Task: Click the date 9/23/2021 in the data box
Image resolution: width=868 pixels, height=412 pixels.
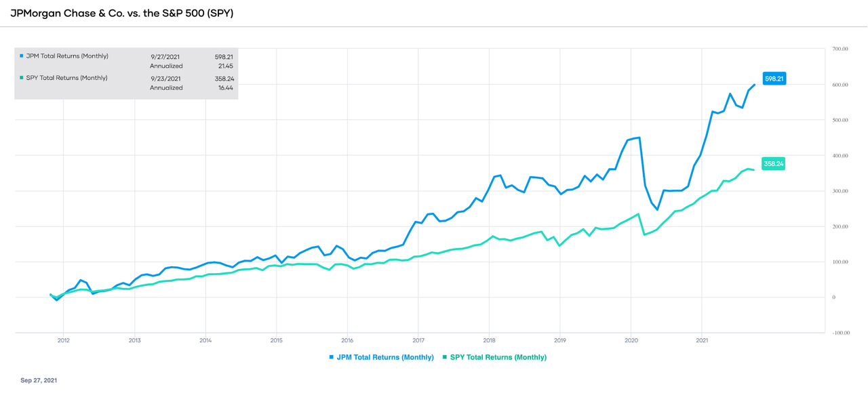Action: (166, 78)
